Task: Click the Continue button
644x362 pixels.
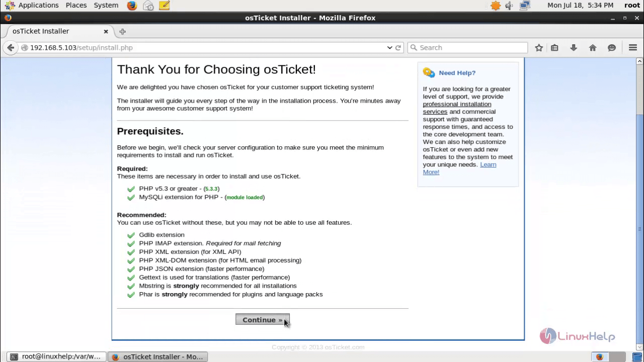Action: click(x=263, y=320)
